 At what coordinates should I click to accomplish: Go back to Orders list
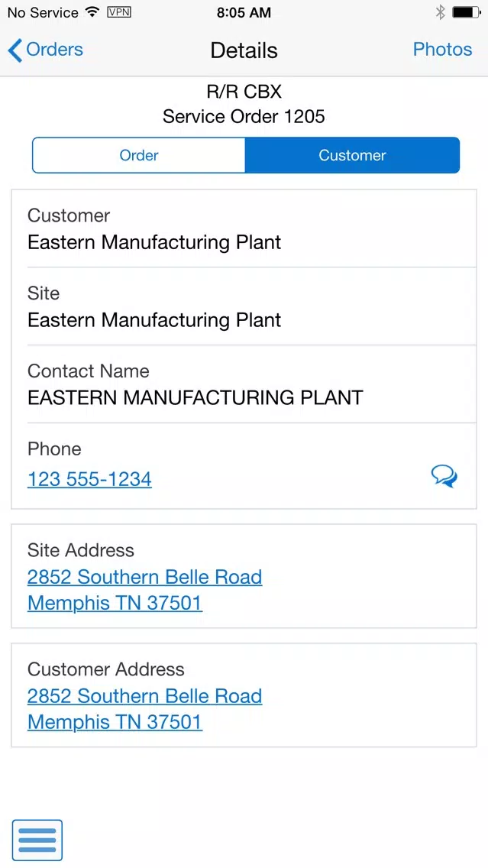click(45, 50)
